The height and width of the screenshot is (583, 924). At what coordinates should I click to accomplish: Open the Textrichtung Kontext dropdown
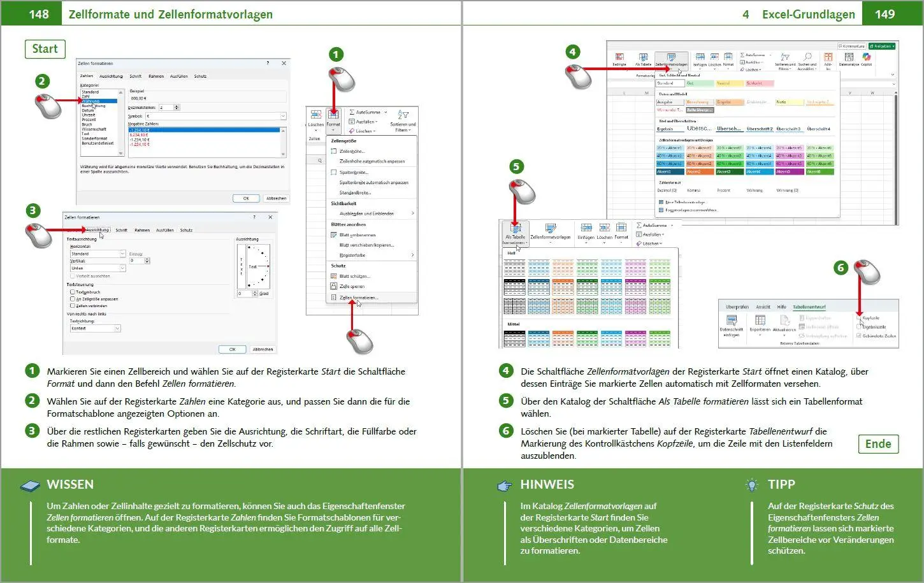click(95, 328)
